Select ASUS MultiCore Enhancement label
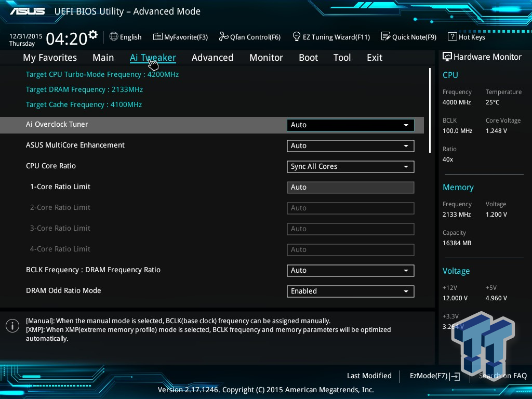 (x=75, y=145)
